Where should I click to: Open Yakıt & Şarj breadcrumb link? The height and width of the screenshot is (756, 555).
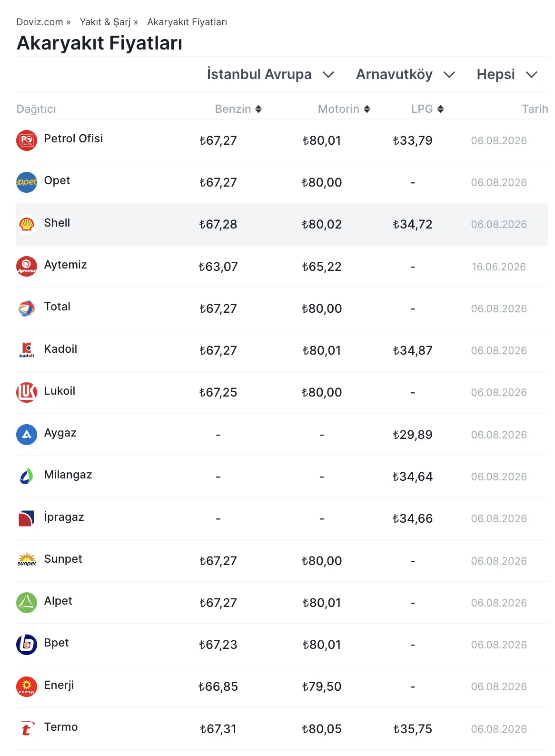pyautogui.click(x=105, y=22)
